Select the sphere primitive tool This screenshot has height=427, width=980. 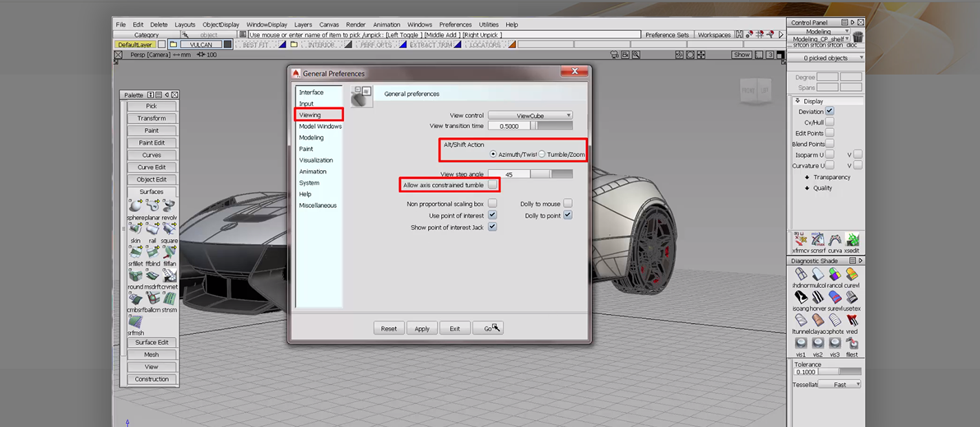(134, 205)
